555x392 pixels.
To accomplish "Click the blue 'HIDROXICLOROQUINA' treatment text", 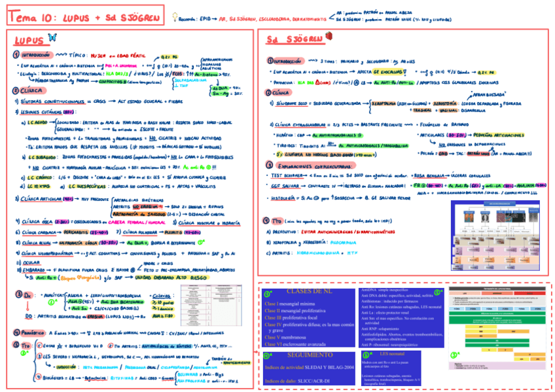I will (x=319, y=253).
